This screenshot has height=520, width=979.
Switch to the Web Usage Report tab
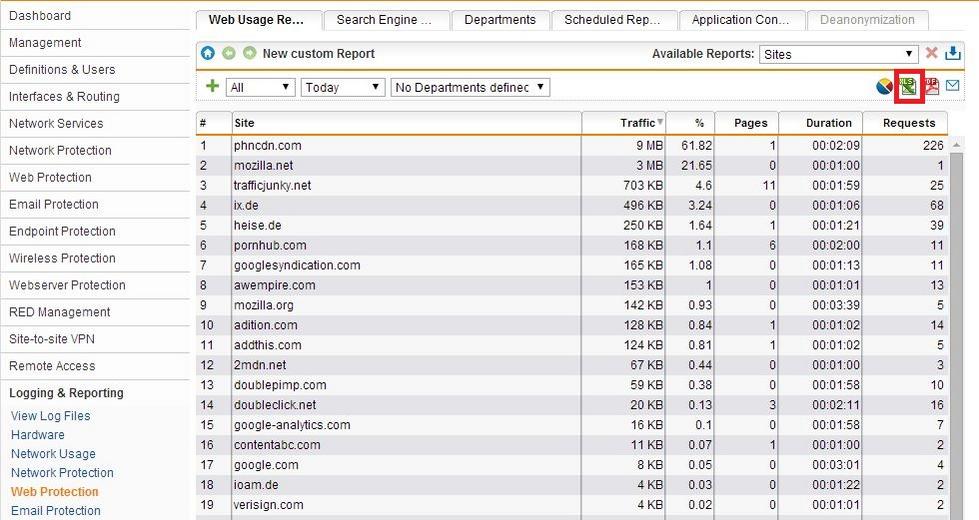click(259, 20)
